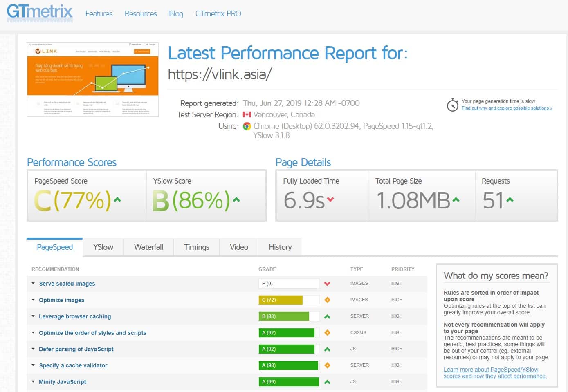Viewport: 568px width, 392px height.
Task: Click the A (99) grade bar
Action: click(289, 382)
